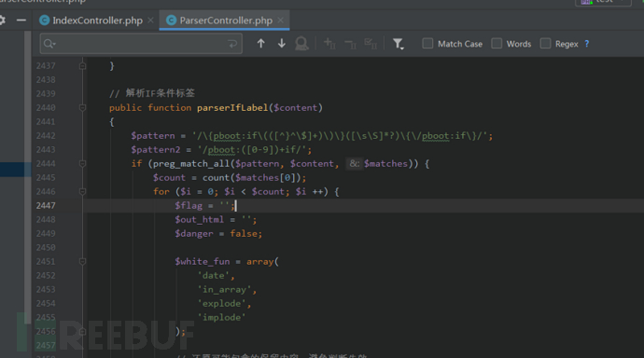Screen dimensions: 644x358
Task: Click line number 2442 in gutter
Action: point(46,136)
